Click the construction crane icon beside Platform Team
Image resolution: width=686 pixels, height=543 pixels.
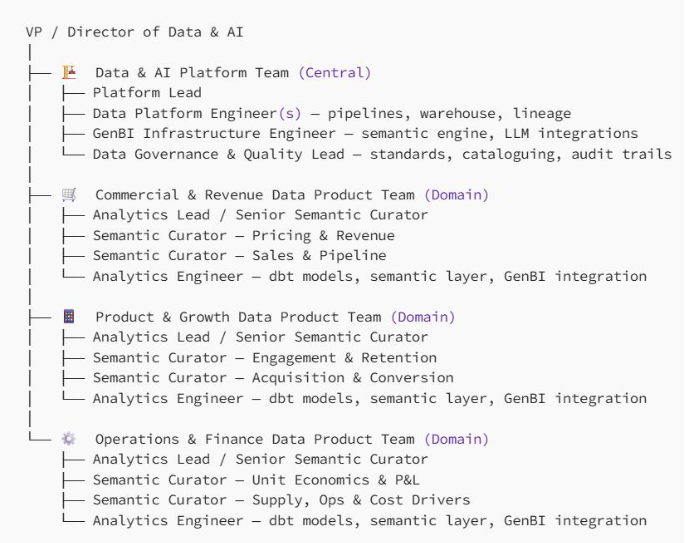[69, 72]
